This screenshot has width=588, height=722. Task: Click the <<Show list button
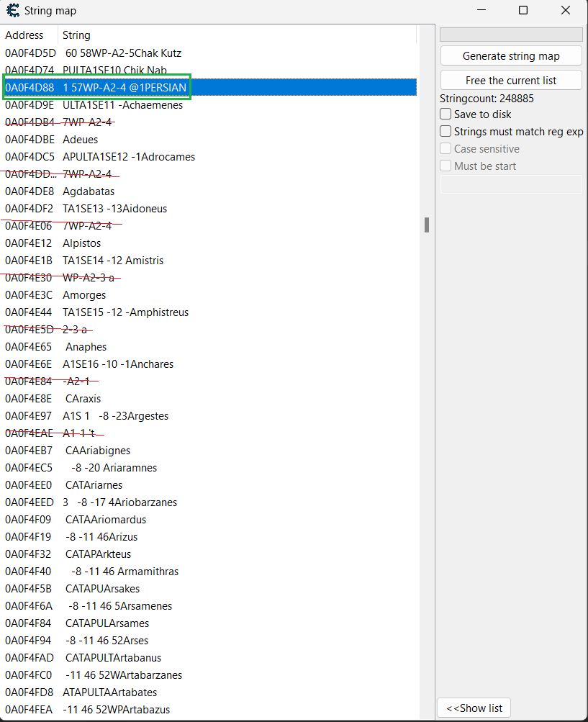tap(474, 708)
